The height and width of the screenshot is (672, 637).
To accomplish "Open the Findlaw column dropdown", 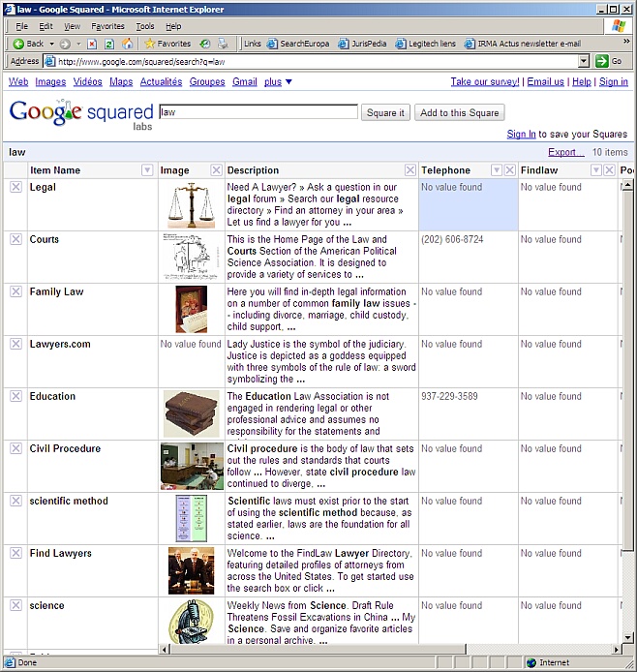I will (x=596, y=170).
